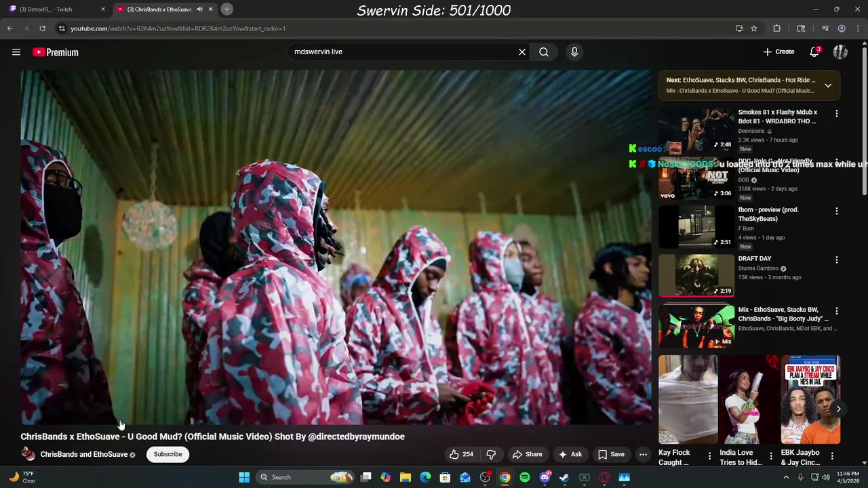Play the DRAFT DAY thumbnail

pos(696,276)
